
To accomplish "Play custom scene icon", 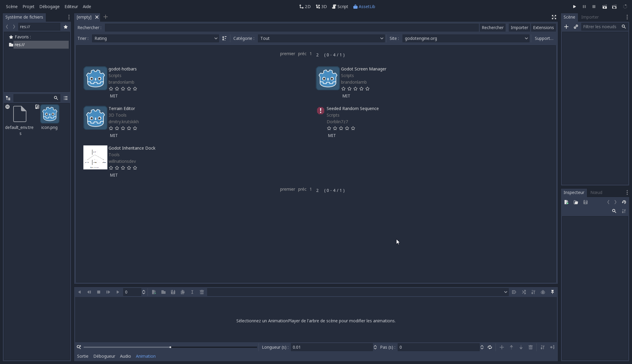I will click(614, 7).
